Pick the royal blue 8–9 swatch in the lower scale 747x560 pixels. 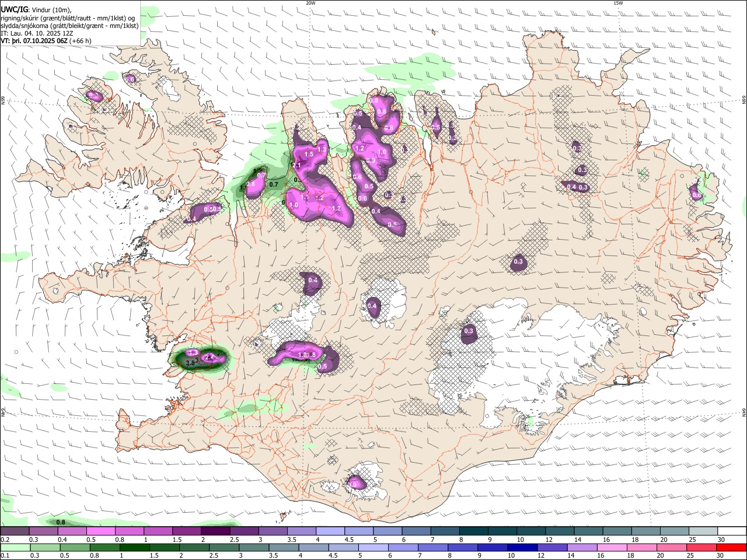462,547
